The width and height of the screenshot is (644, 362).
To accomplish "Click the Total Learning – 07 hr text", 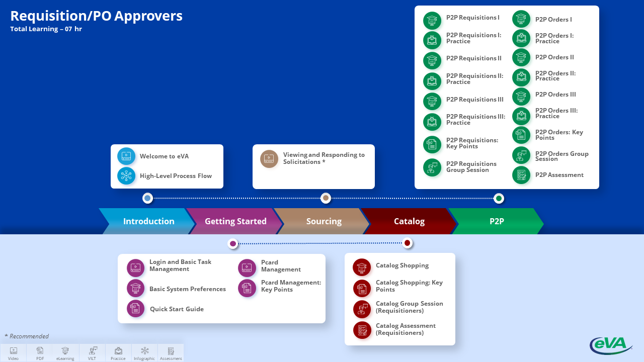I will pos(46,29).
